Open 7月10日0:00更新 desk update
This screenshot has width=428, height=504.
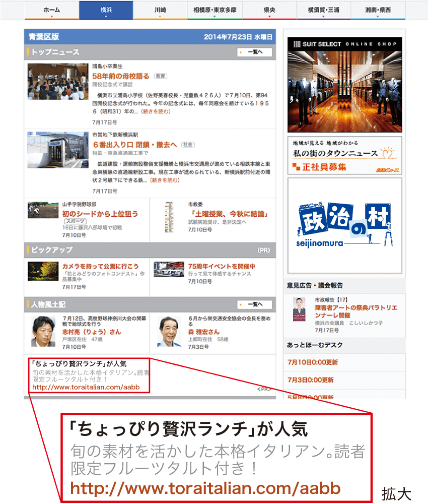tap(312, 362)
